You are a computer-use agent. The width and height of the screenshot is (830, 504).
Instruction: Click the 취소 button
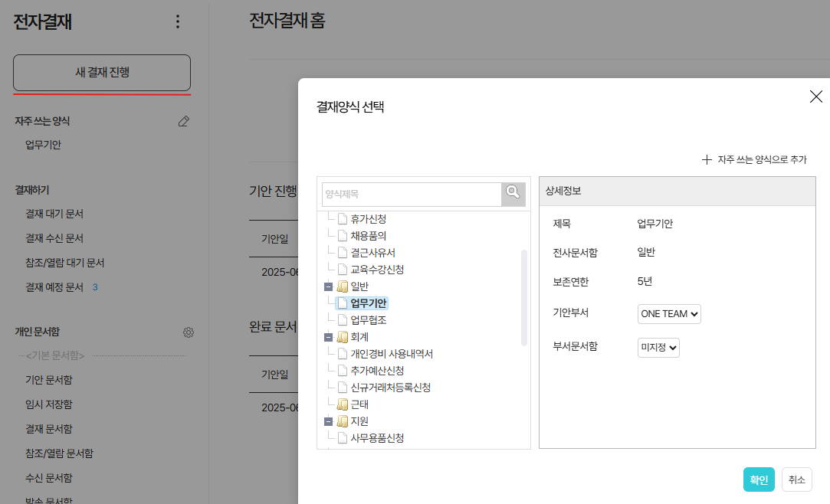point(796,479)
